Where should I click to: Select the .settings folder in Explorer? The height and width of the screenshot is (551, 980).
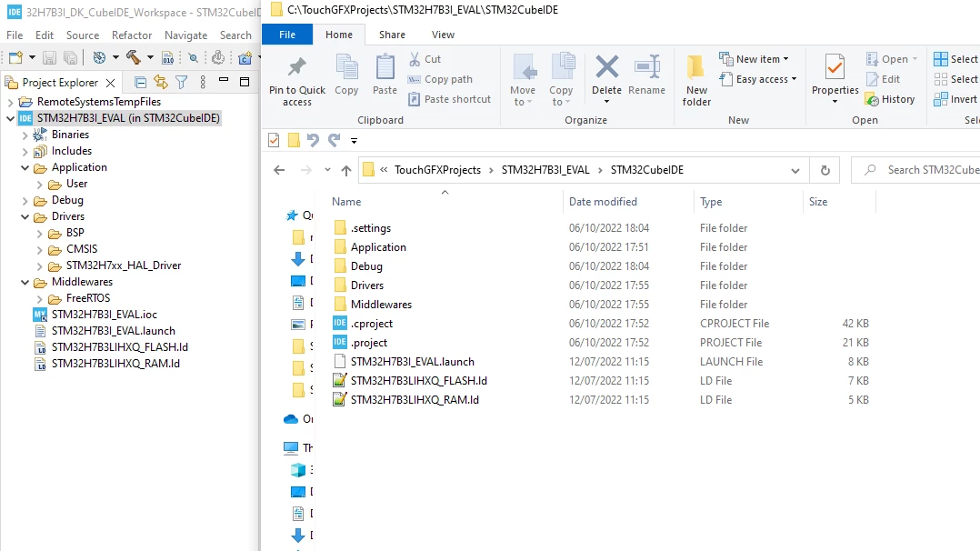[371, 228]
